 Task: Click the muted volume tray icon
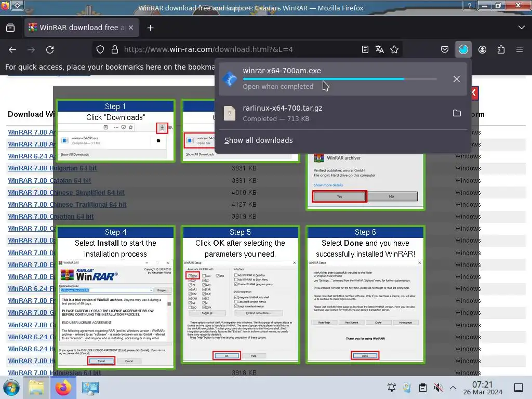tap(438, 388)
